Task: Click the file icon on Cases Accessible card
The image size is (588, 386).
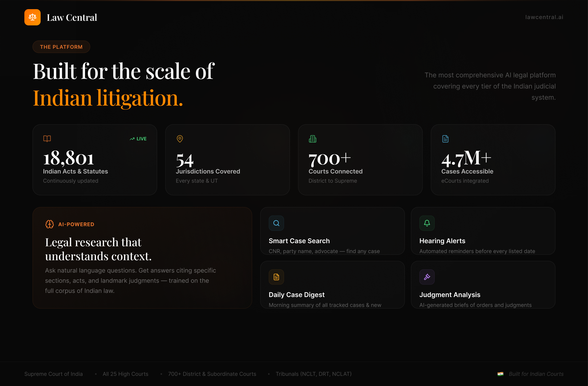Action: click(445, 139)
